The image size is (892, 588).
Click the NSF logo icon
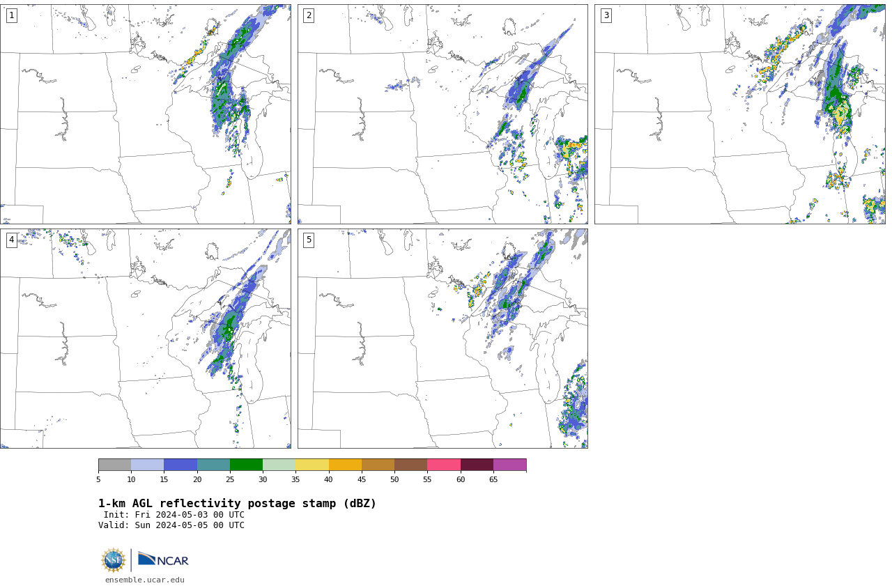pyautogui.click(x=113, y=560)
